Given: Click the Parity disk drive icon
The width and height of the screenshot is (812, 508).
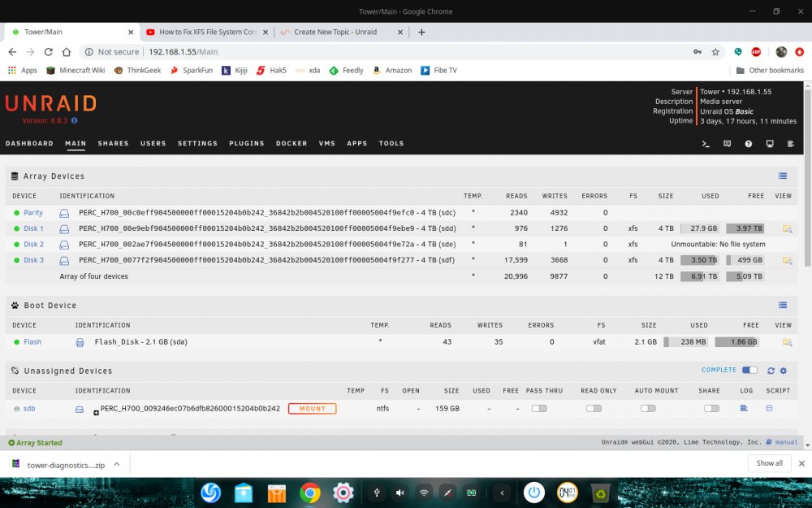Looking at the screenshot, I should pos(64,213).
